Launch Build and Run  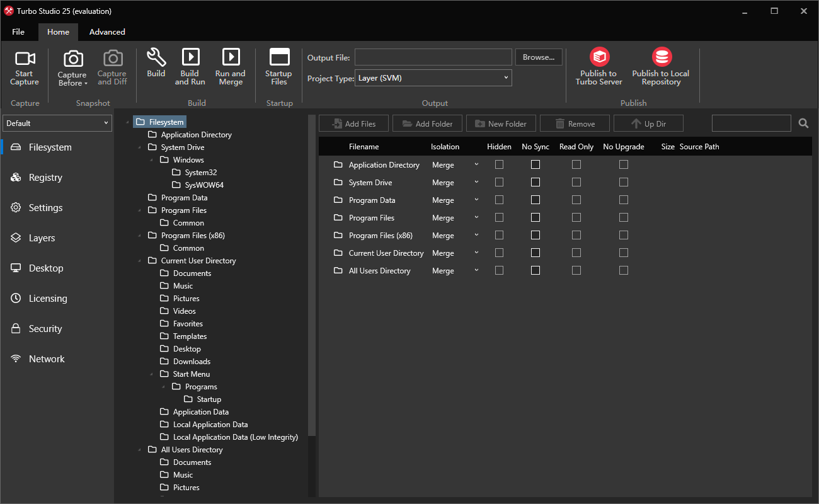(190, 67)
